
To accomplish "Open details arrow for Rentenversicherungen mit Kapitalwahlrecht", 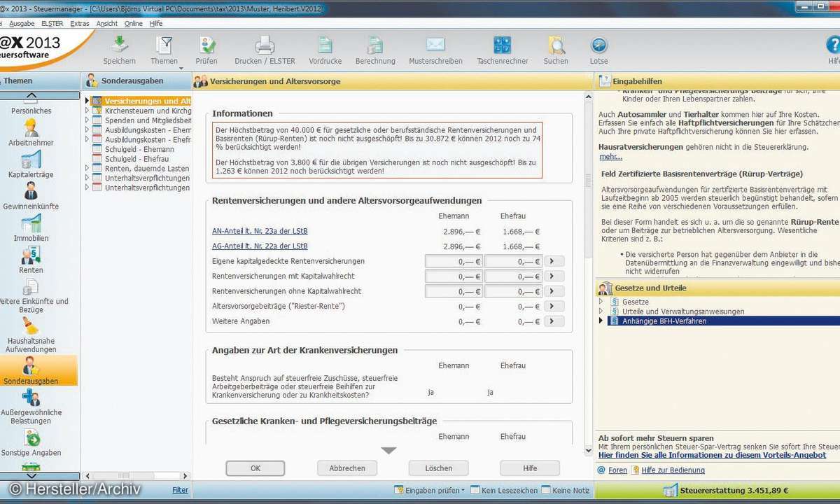I will pyautogui.click(x=554, y=276).
